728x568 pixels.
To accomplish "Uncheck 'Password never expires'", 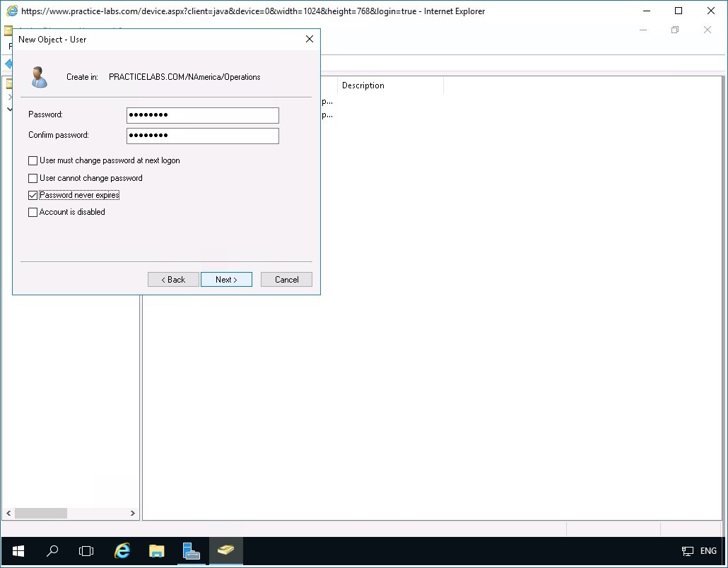I will (x=33, y=195).
